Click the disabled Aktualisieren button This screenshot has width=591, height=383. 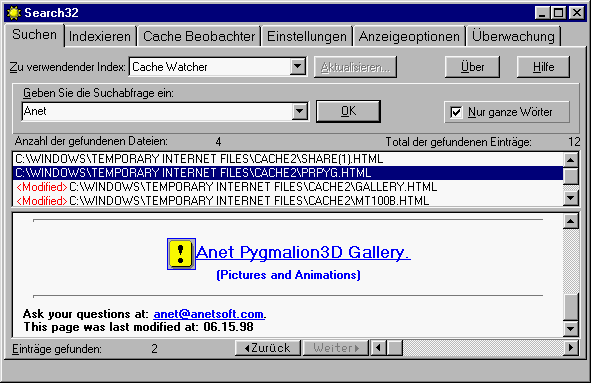coord(355,67)
